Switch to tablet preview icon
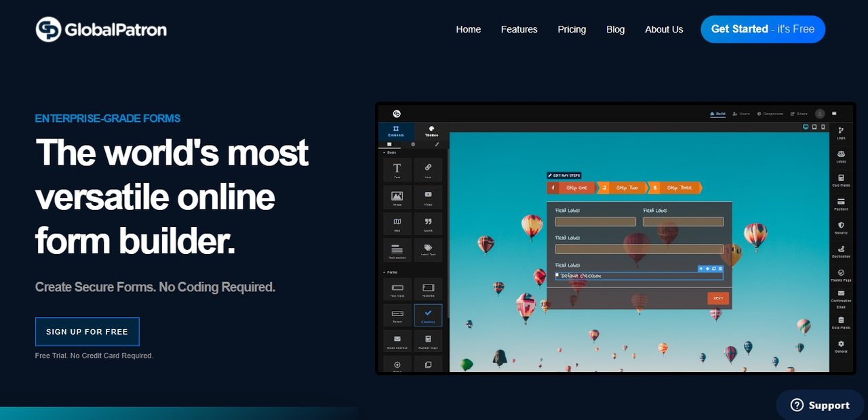This screenshot has width=868, height=420. pyautogui.click(x=814, y=127)
